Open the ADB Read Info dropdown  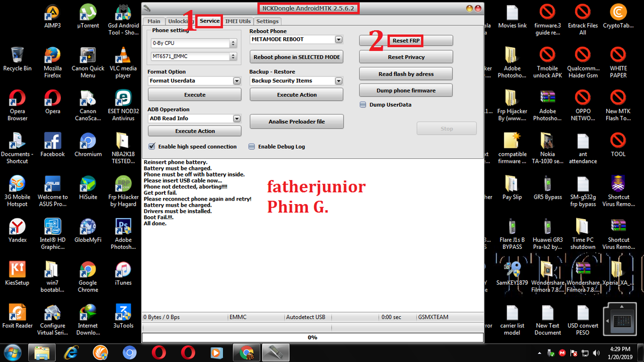tap(237, 118)
